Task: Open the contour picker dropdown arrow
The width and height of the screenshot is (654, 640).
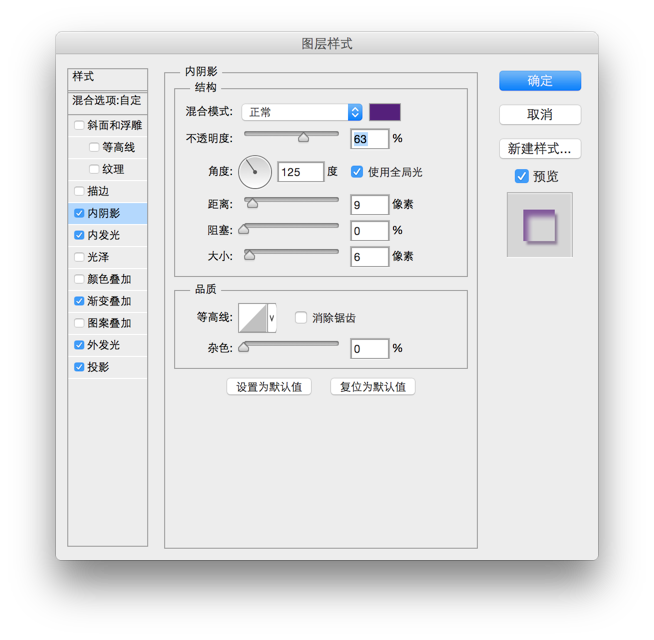Action: coord(272,318)
